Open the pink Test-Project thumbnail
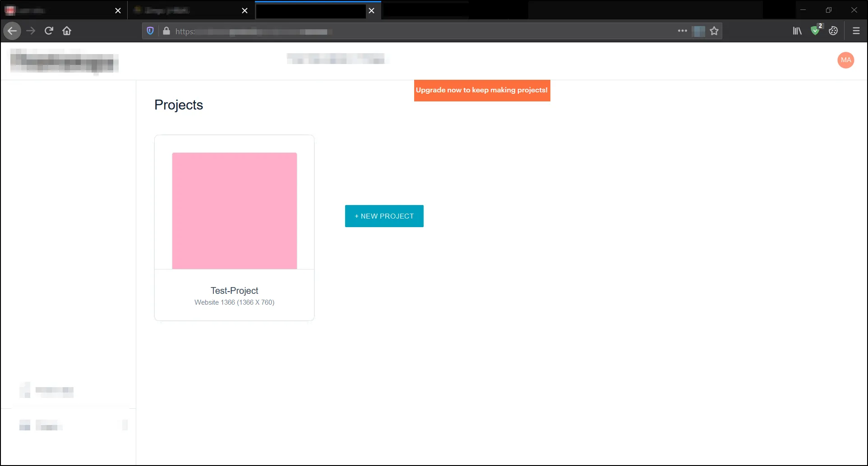Image resolution: width=868 pixels, height=466 pixels. pos(234,210)
